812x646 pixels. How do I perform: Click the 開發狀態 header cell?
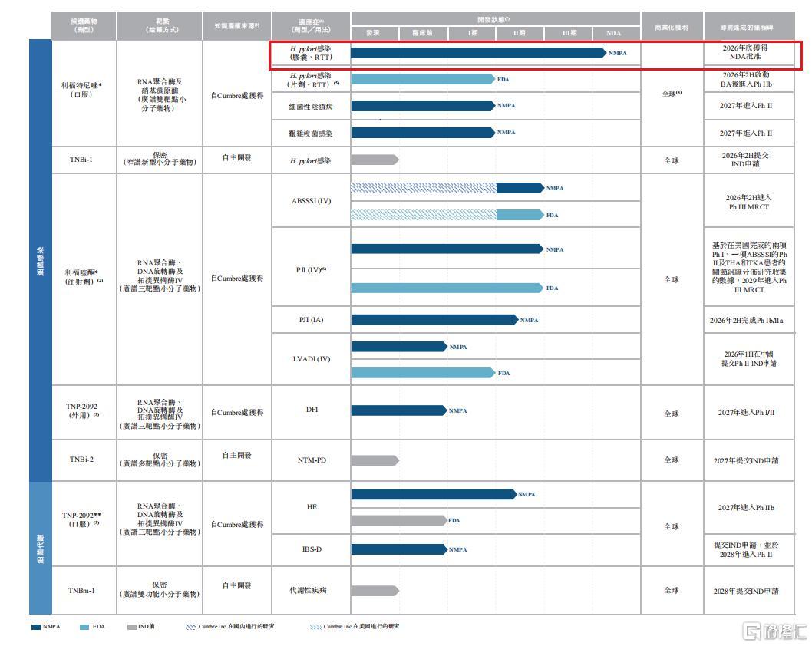[x=495, y=19]
